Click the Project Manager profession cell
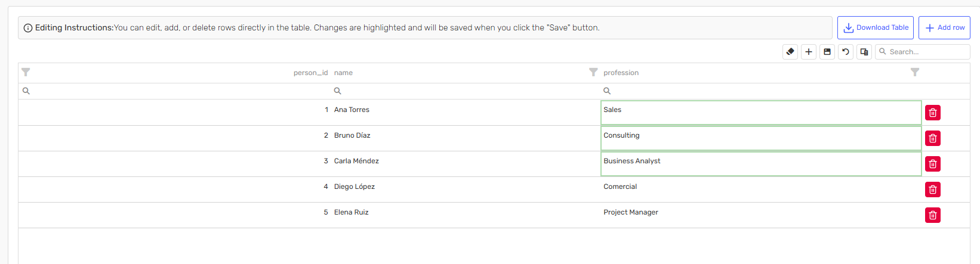980x264 pixels. pos(761,213)
